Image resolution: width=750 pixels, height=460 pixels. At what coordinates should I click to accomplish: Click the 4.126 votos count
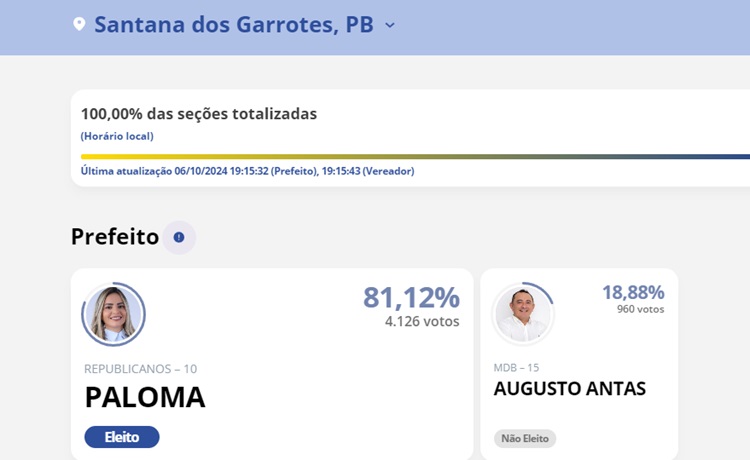point(422,322)
